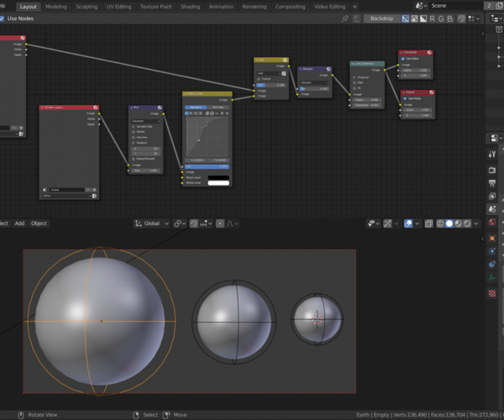504x420 pixels.
Task: Select wireframe viewport shading mode
Action: 440,223
